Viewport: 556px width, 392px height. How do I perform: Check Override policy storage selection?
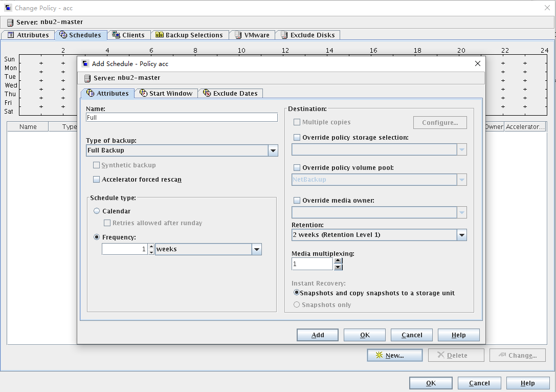pos(297,138)
